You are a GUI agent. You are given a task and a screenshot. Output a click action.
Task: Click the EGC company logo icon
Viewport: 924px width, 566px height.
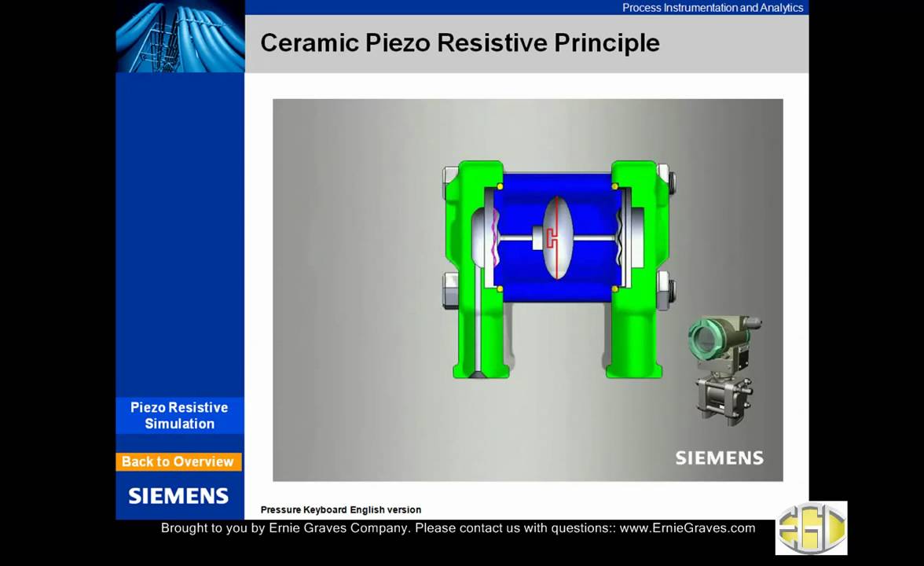(812, 527)
